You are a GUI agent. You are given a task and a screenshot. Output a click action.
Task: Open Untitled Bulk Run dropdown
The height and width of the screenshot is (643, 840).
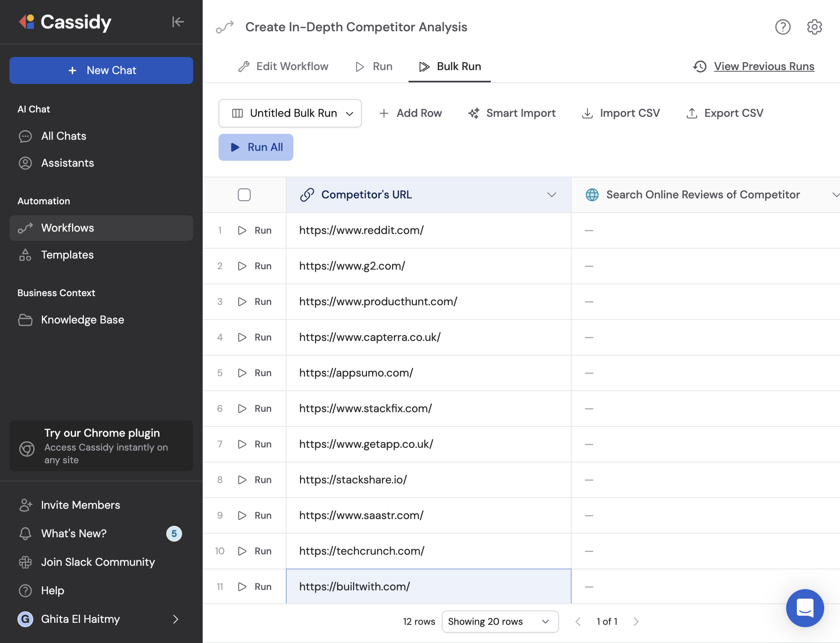coord(290,113)
